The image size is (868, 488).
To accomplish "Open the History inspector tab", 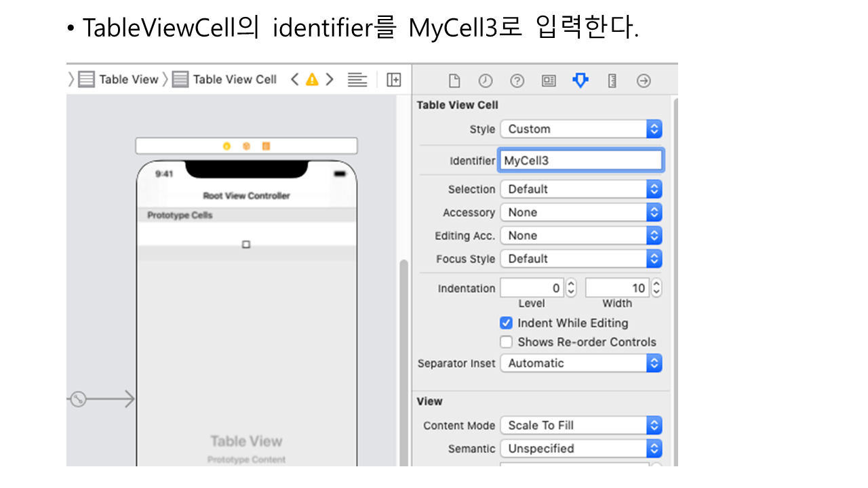I will pos(486,81).
